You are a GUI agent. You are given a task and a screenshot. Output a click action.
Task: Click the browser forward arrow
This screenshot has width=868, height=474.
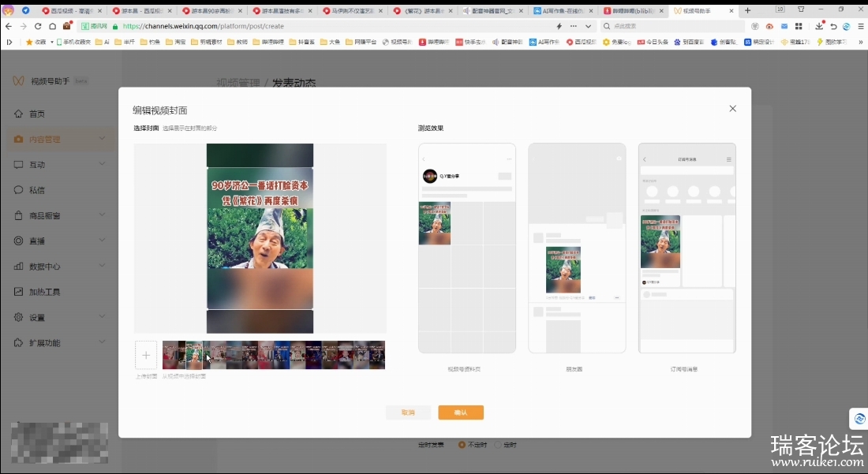(x=23, y=26)
